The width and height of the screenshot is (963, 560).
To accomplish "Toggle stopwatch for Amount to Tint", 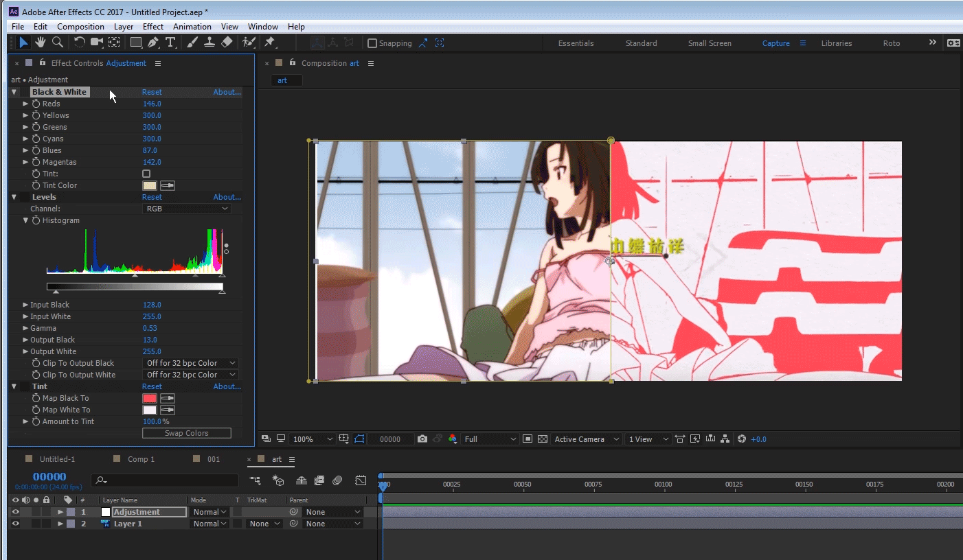I will 36,421.
